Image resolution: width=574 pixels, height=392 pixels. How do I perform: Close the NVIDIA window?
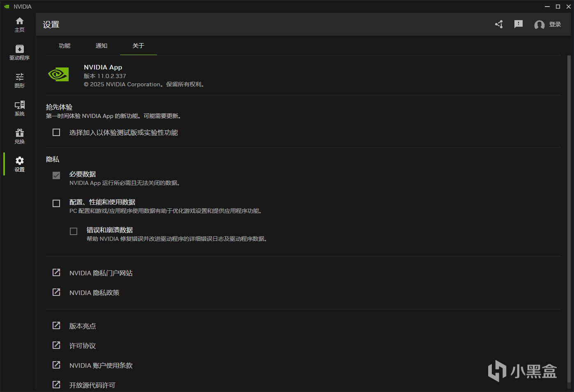point(568,7)
